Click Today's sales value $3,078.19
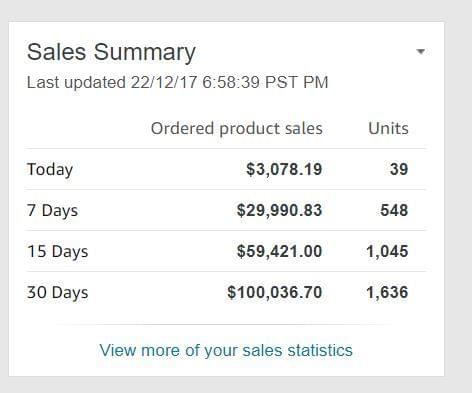 pyautogui.click(x=284, y=169)
